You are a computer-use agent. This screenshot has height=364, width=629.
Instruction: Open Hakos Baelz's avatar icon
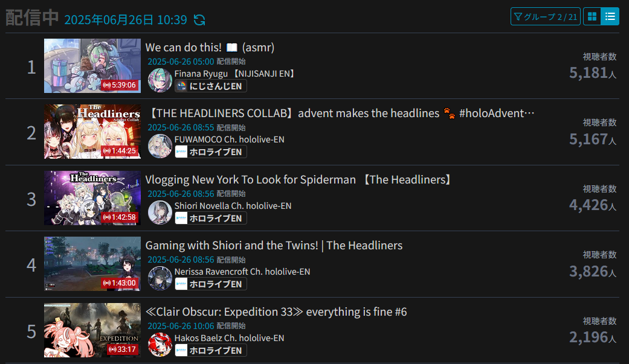pyautogui.click(x=160, y=345)
